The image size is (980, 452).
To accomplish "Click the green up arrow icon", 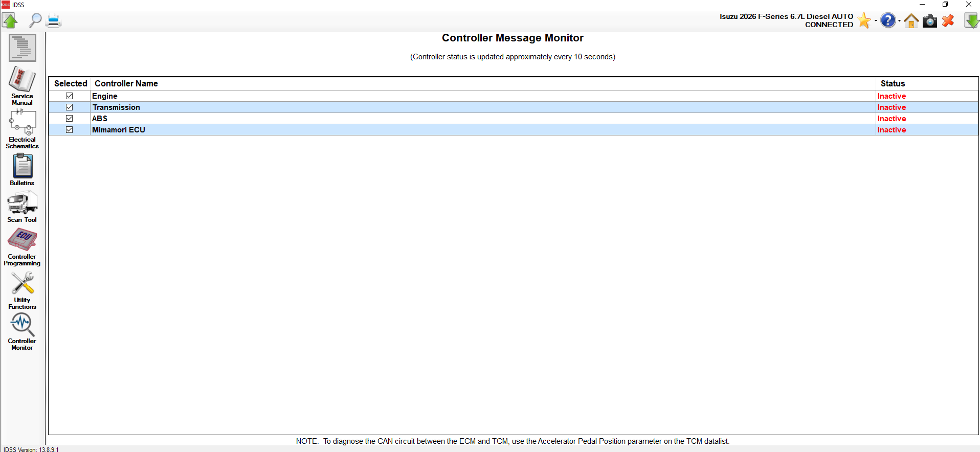I will click(x=10, y=20).
